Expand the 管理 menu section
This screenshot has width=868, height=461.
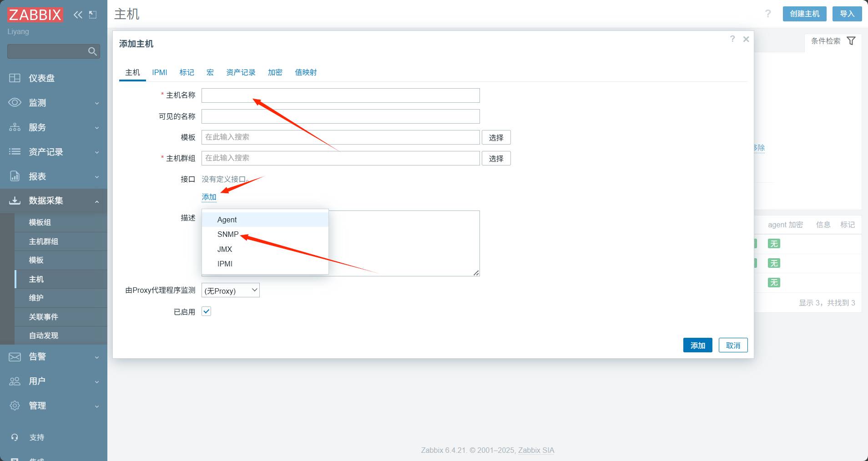click(x=97, y=406)
